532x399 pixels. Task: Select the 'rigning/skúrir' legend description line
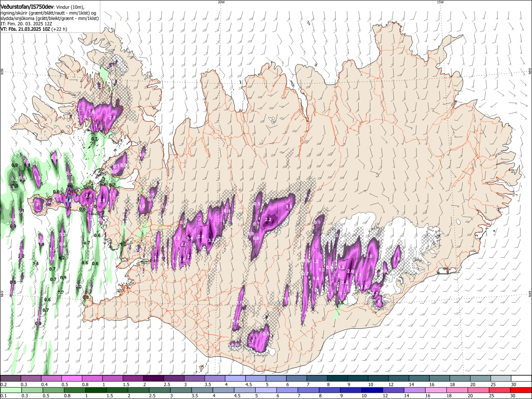coord(48,13)
